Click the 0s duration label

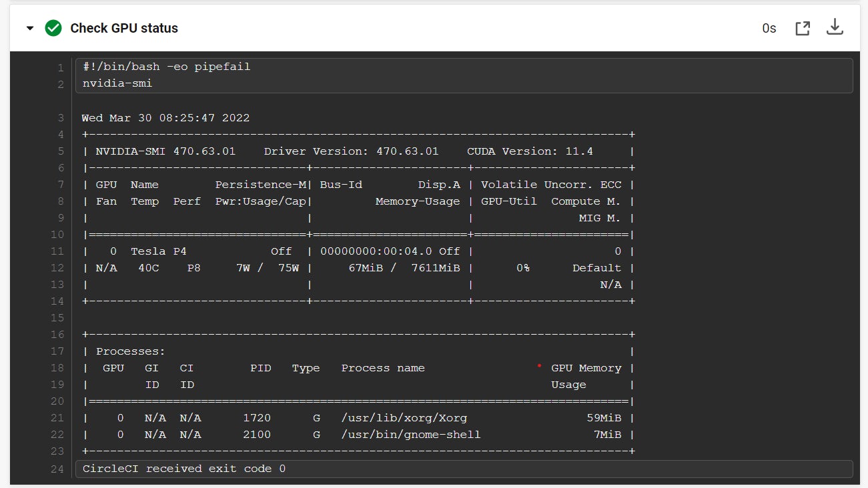pos(769,28)
